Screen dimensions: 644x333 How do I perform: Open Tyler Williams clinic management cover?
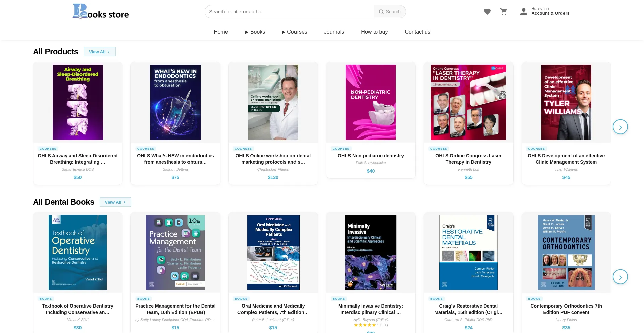[566, 102]
